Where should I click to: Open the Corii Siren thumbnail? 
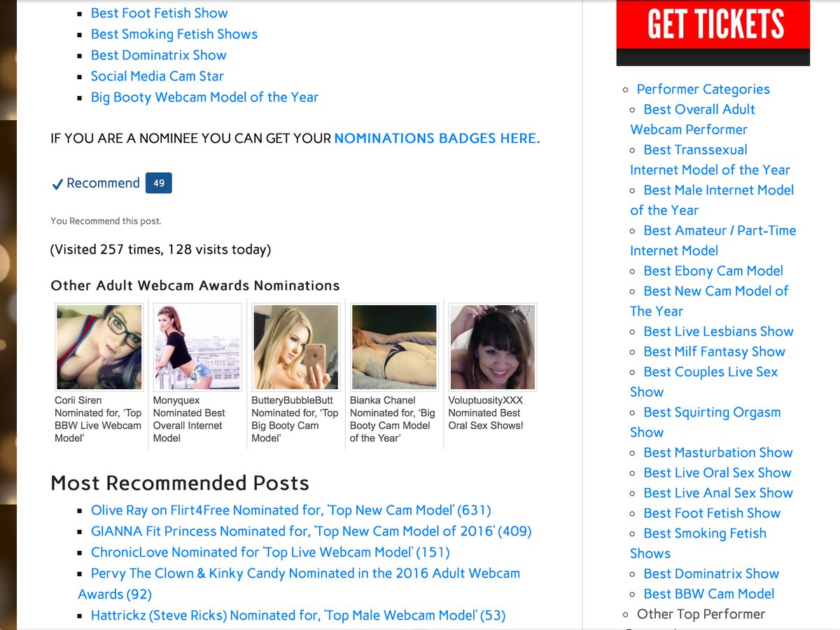[99, 347]
